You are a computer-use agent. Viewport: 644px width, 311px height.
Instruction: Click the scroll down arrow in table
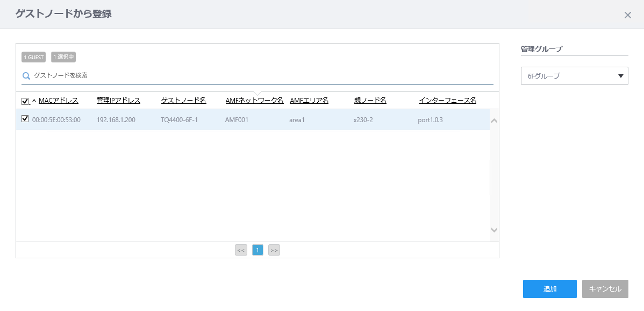tap(494, 230)
